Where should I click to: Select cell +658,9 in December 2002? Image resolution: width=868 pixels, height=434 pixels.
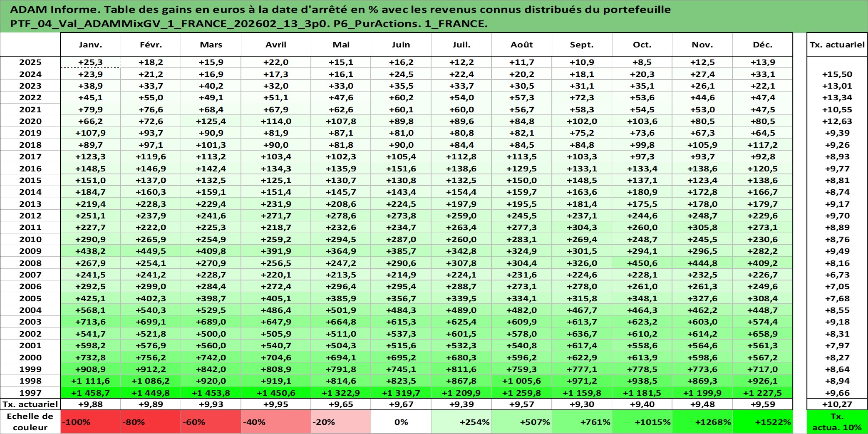point(762,334)
